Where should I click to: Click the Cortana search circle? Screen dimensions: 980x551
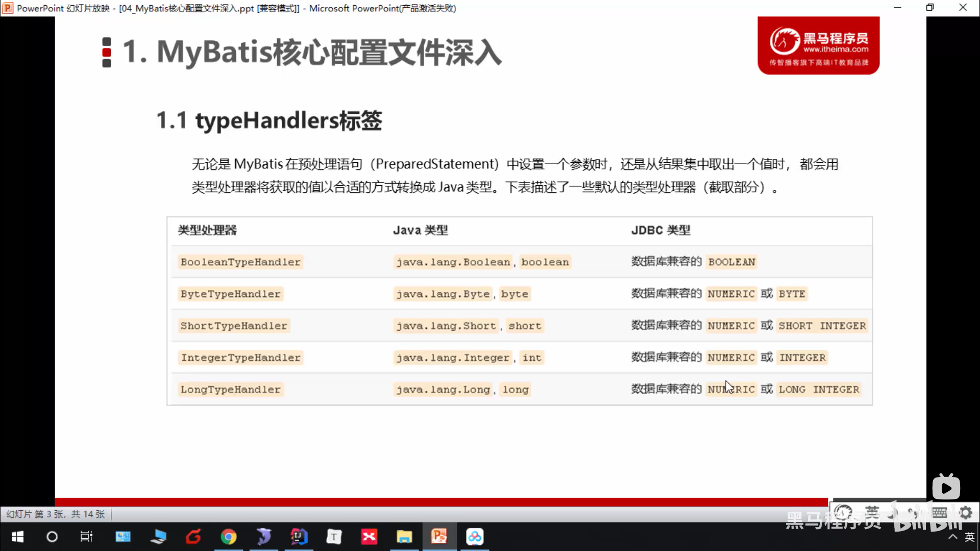[x=52, y=537]
